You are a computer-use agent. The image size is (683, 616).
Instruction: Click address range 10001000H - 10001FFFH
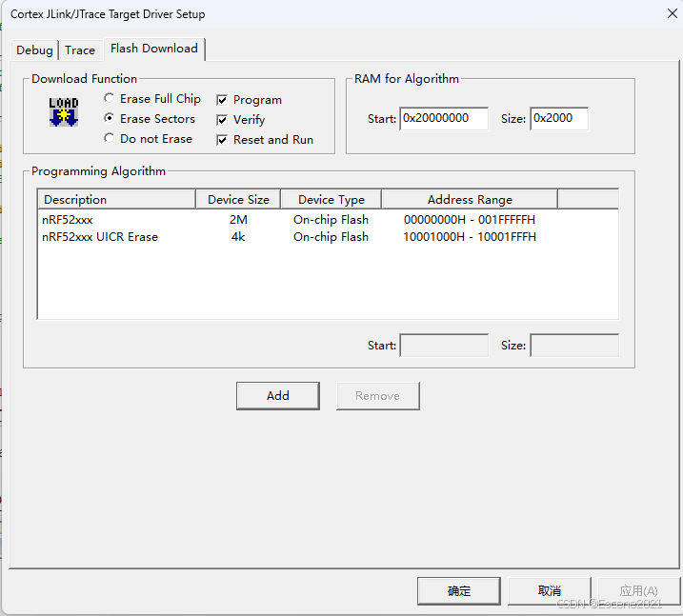coord(470,237)
